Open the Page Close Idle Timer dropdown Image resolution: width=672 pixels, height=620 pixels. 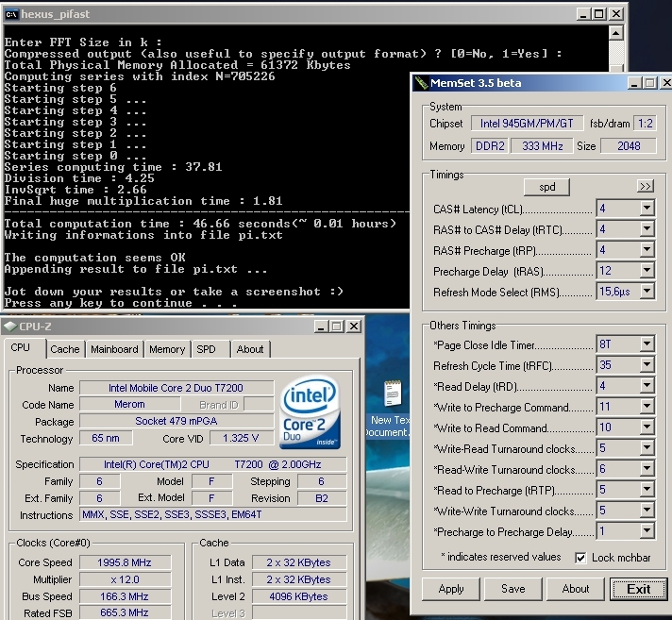(647, 344)
